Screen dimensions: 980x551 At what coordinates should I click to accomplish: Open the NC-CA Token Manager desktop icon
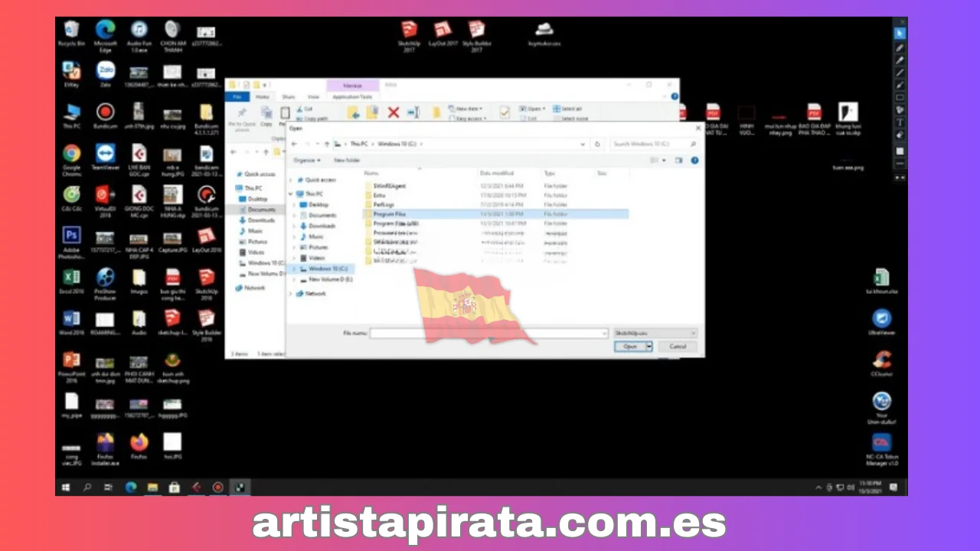882,450
